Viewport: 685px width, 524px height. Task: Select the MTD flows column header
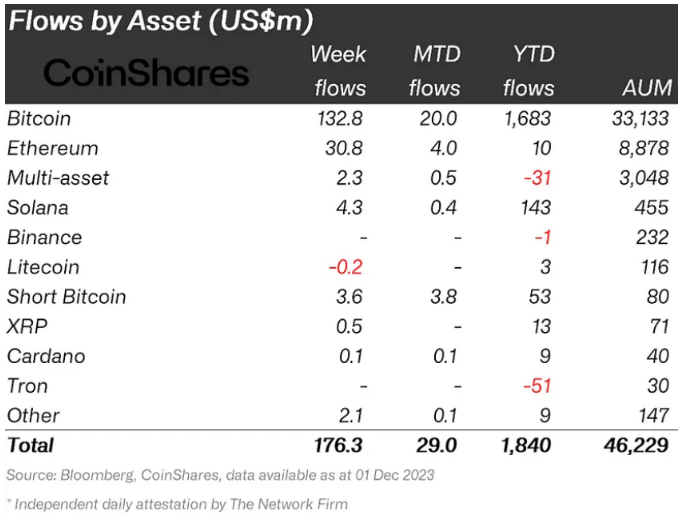435,70
